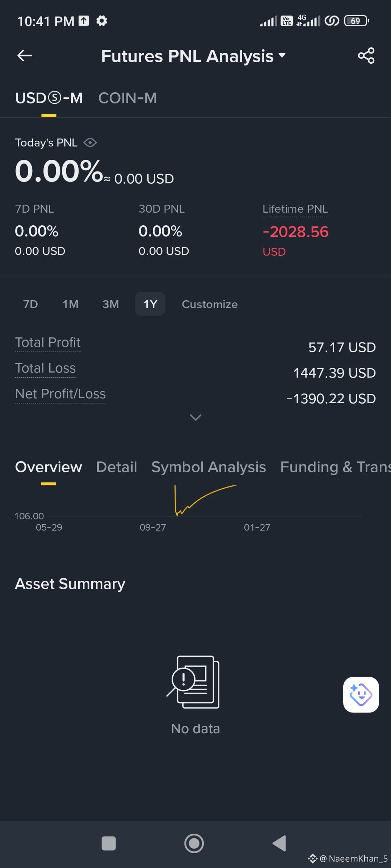Open the share icon
The height and width of the screenshot is (868, 391).
click(366, 56)
